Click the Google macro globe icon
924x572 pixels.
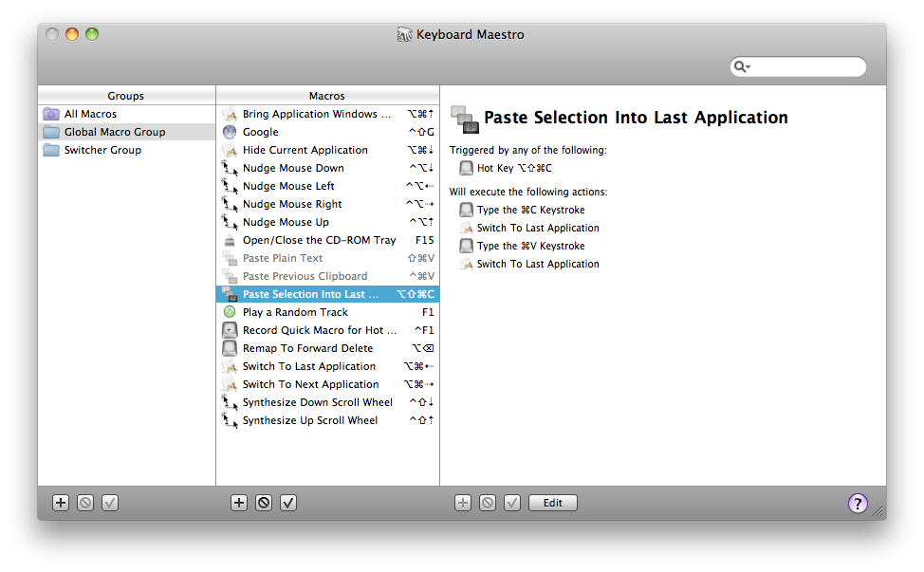[230, 132]
